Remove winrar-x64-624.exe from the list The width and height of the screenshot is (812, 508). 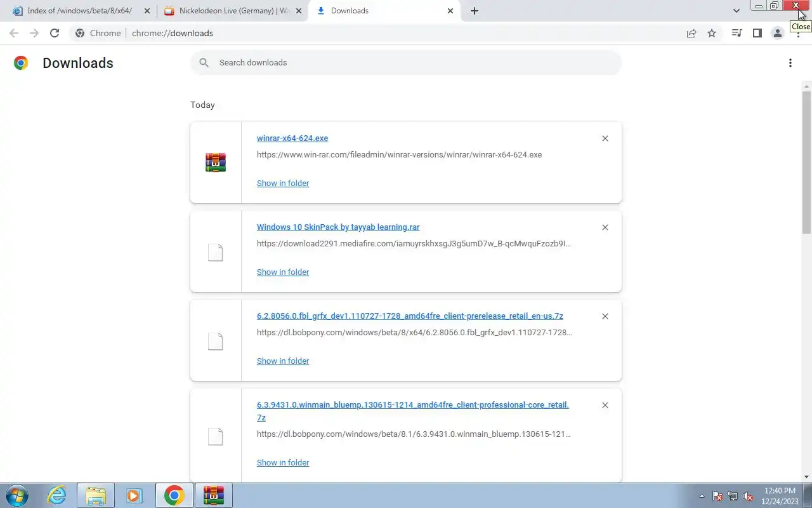point(605,138)
